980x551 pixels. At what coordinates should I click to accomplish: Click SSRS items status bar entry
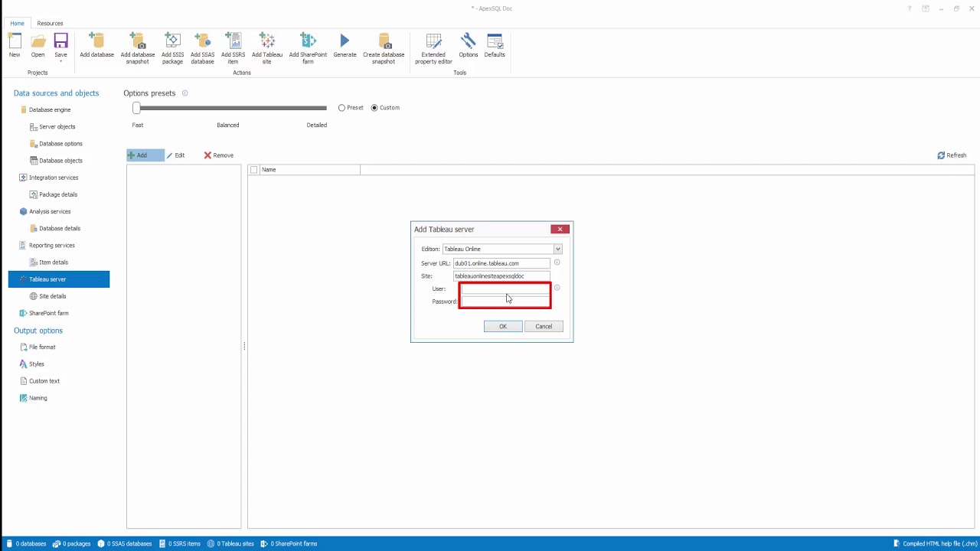tap(180, 544)
